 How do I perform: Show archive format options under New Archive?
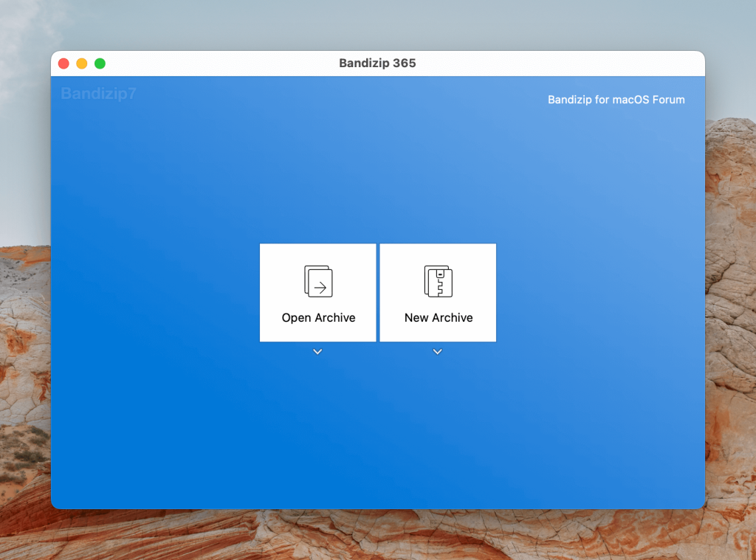pos(437,352)
